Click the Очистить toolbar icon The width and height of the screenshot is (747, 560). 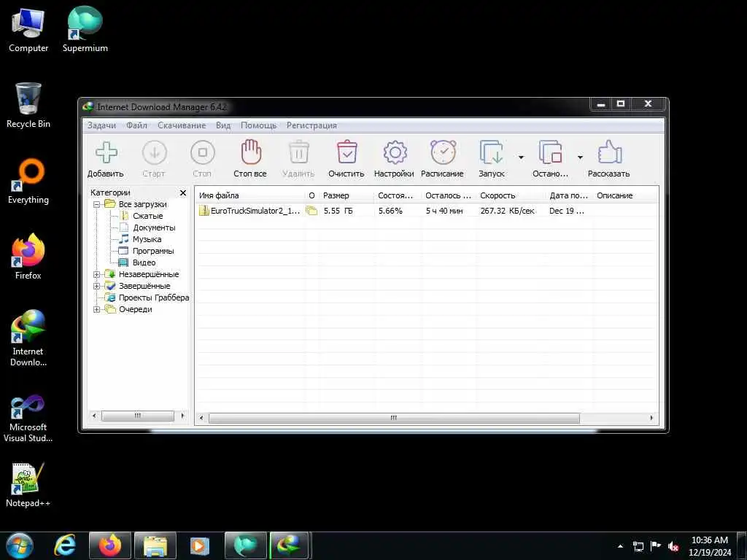347,152
